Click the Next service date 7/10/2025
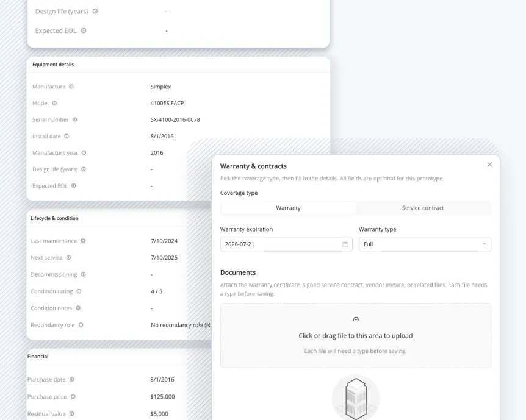The image size is (526, 420). point(164,257)
